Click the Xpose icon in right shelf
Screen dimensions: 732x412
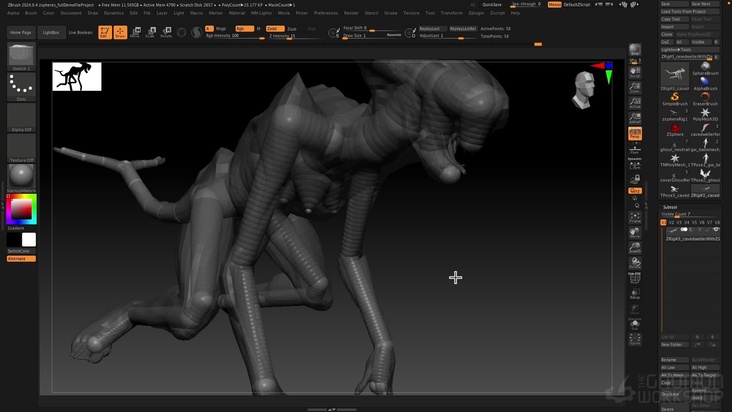click(x=635, y=339)
